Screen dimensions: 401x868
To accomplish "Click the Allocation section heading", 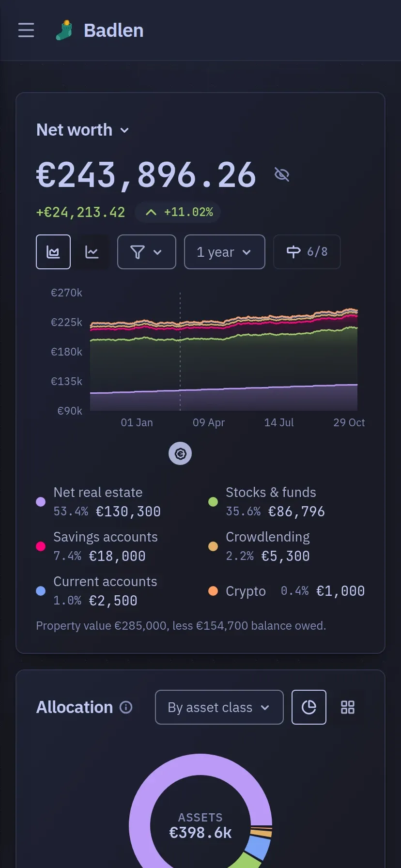I will (x=75, y=707).
